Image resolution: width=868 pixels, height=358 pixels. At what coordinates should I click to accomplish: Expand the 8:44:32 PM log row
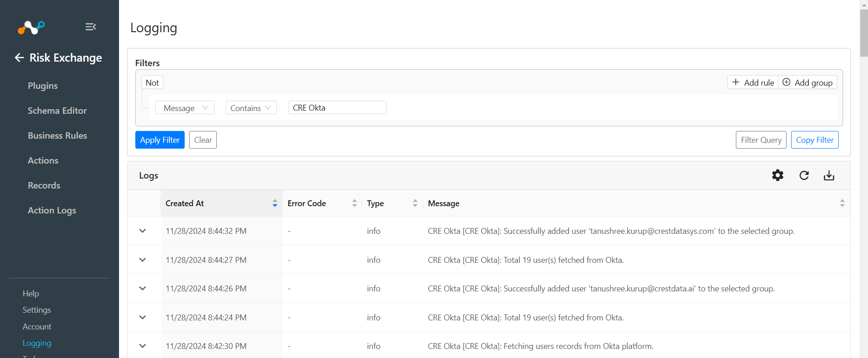(143, 231)
